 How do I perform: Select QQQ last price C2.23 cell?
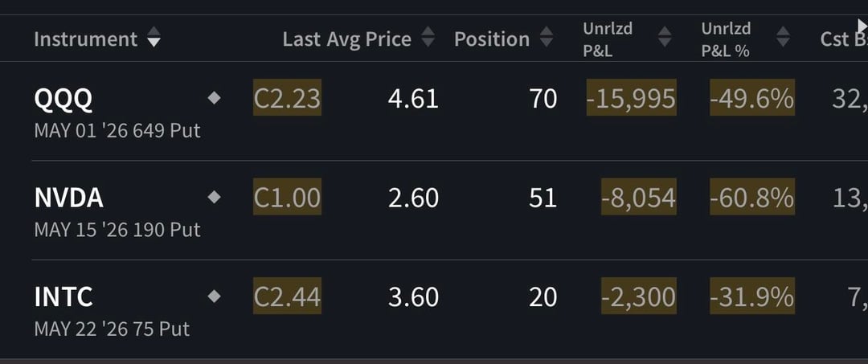[287, 99]
